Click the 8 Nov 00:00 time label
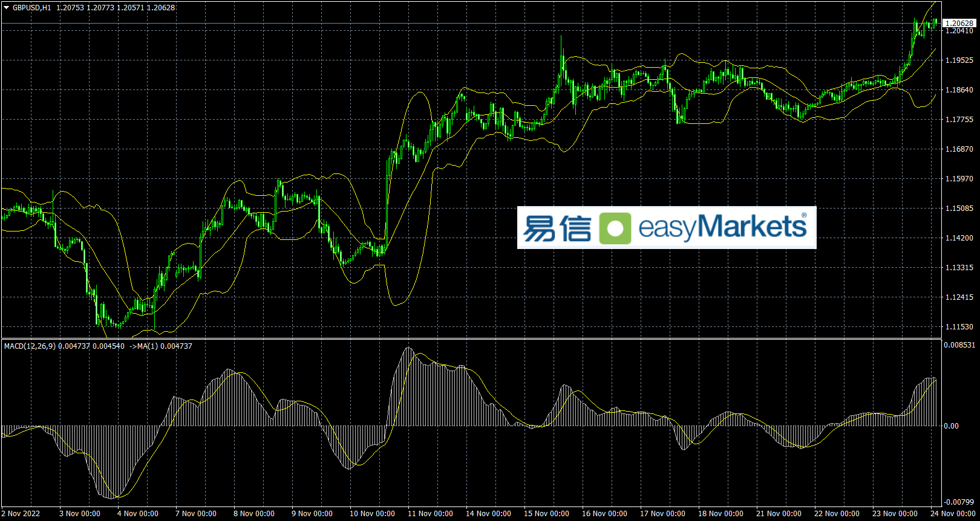The width and height of the screenshot is (980, 521). 254,514
